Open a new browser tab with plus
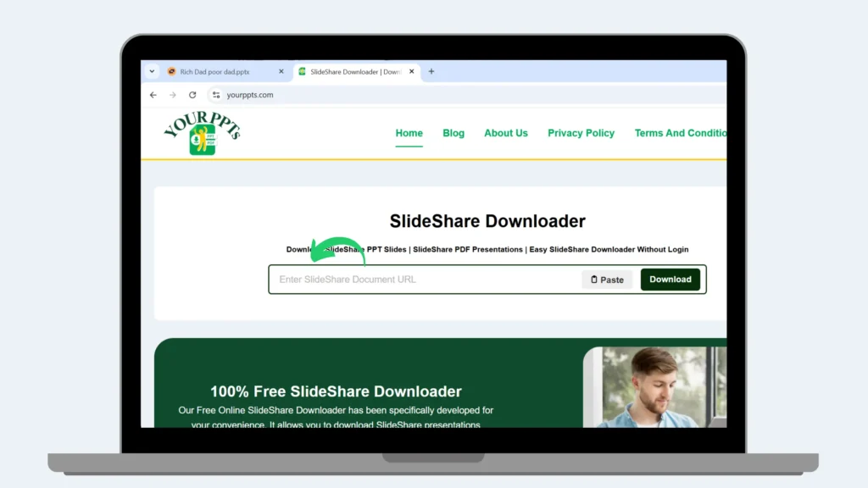The height and width of the screenshot is (488, 868). click(x=431, y=71)
